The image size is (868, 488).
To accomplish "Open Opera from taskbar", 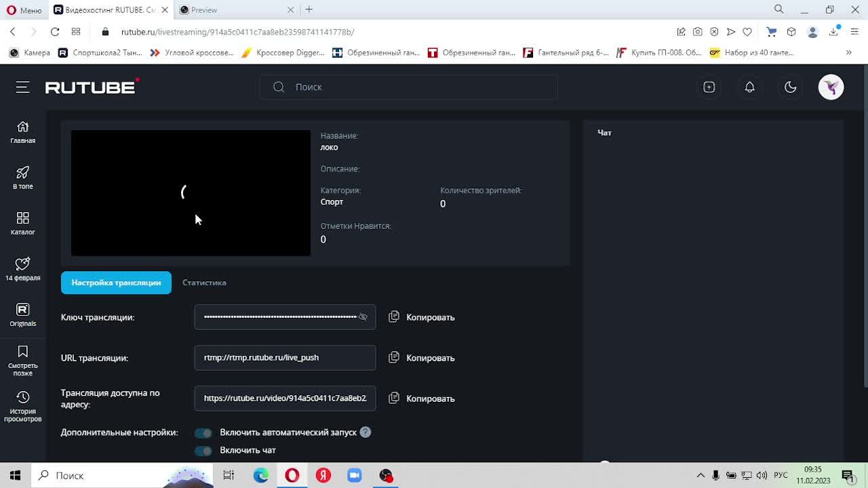I will [x=292, y=475].
